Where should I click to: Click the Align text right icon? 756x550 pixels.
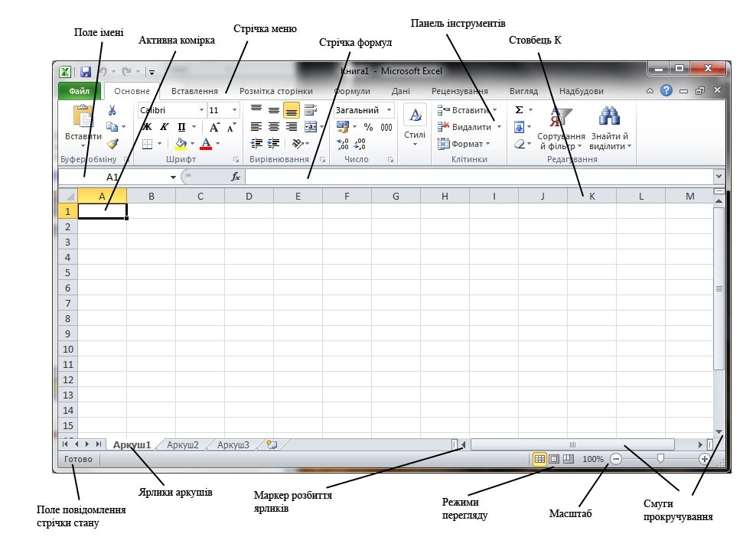pyautogui.click(x=292, y=127)
